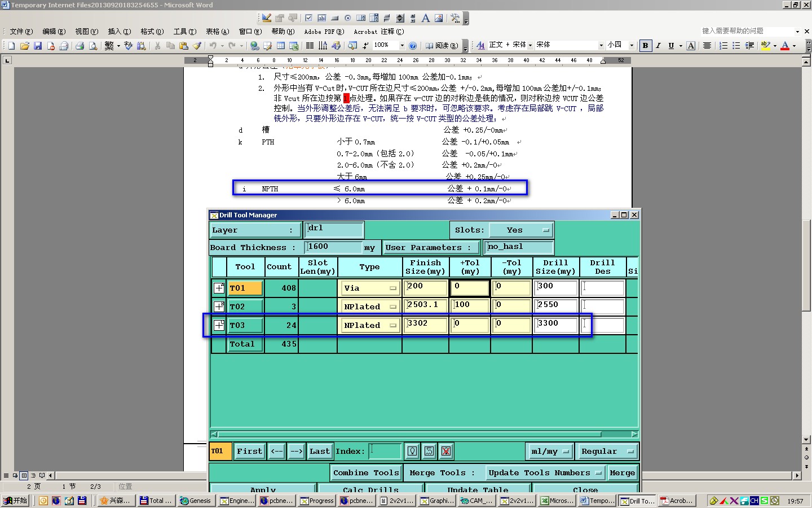Click the T01 tool button in table

click(245, 288)
